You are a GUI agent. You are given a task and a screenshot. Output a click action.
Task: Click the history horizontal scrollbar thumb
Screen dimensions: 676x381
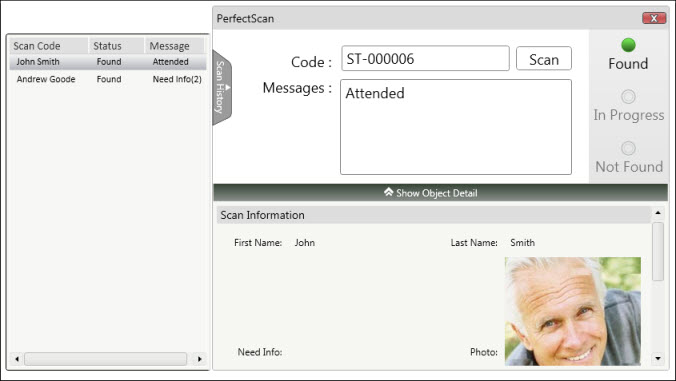[106, 359]
